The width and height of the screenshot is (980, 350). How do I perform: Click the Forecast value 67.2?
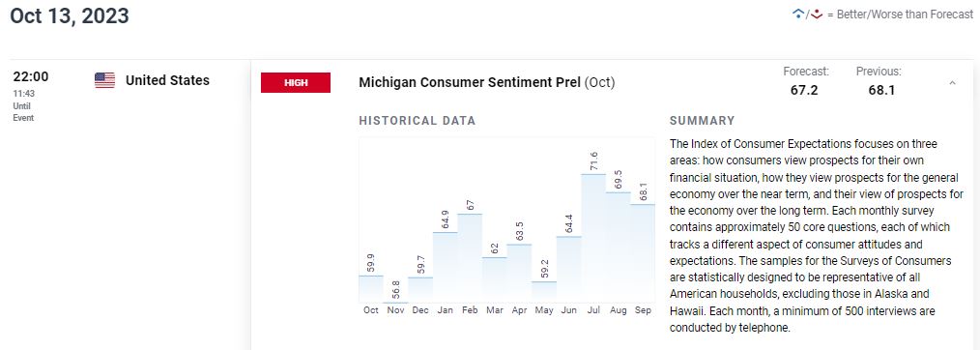point(804,91)
